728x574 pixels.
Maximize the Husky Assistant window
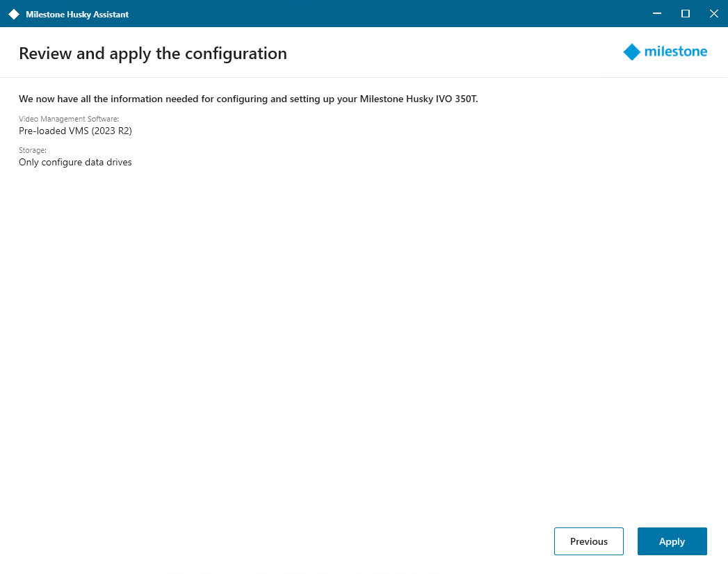[685, 14]
